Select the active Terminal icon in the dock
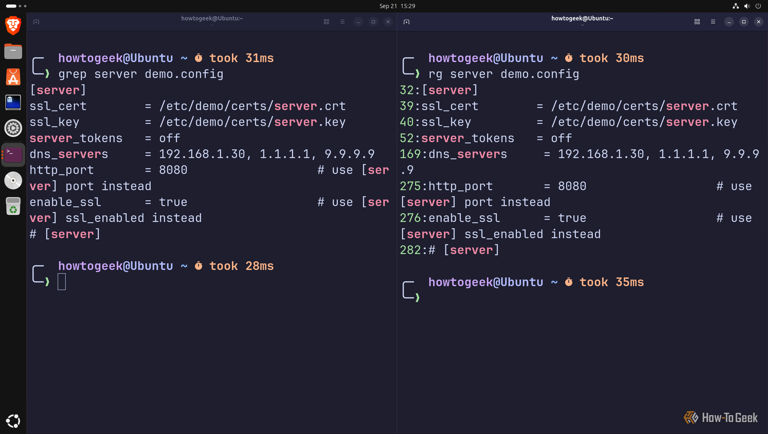 pyautogui.click(x=13, y=154)
